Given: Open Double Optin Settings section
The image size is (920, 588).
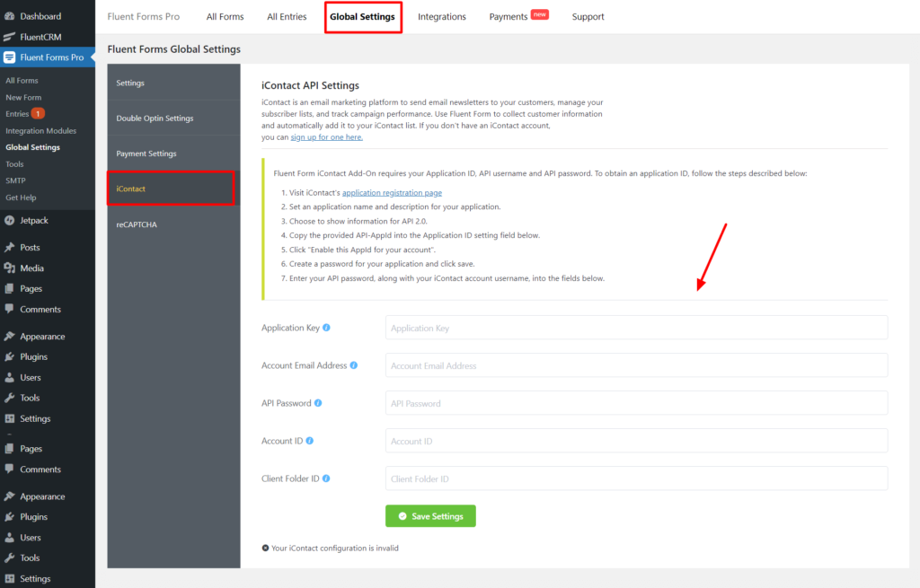Looking at the screenshot, I should (x=173, y=118).
